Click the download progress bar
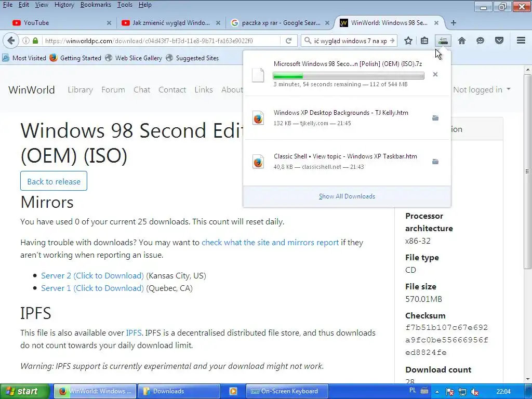The height and width of the screenshot is (399, 532). click(x=349, y=75)
